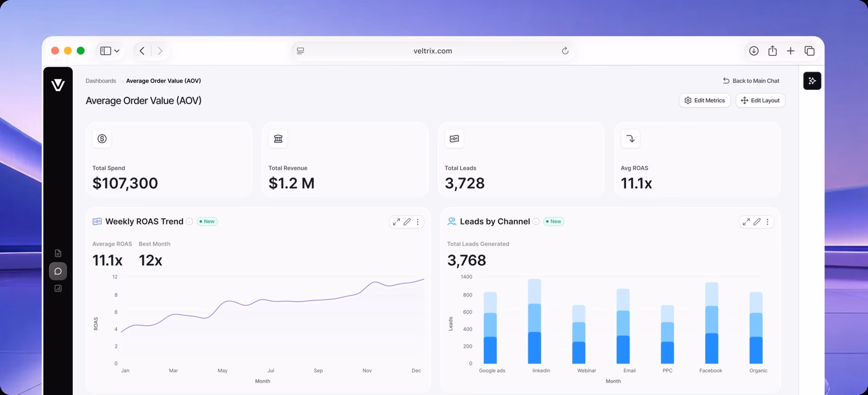This screenshot has height=395, width=868.
Task: Click the Total Leads cash icon
Action: [x=454, y=139]
